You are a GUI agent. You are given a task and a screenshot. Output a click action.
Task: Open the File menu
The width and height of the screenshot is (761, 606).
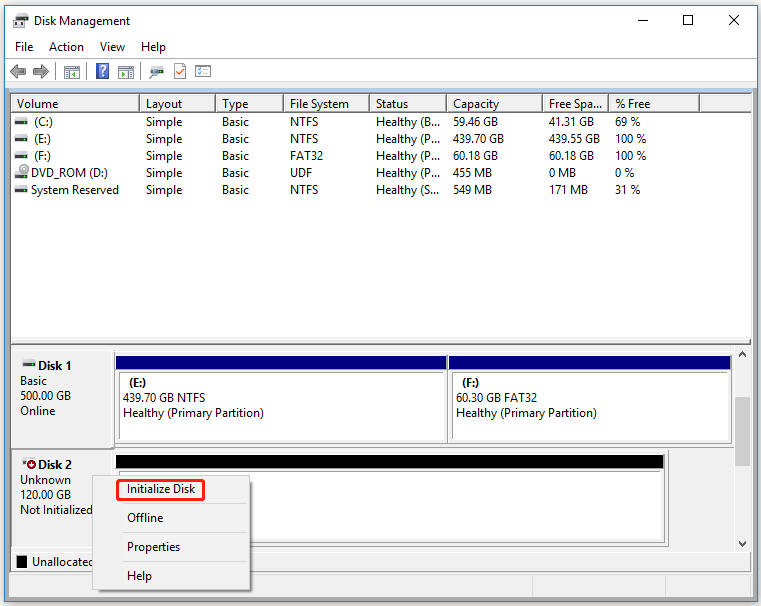click(24, 47)
